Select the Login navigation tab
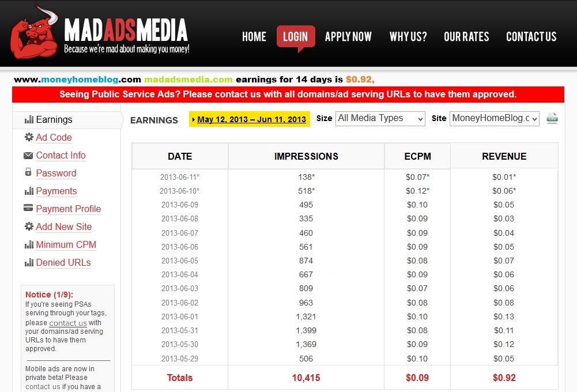The height and width of the screenshot is (392, 577). click(295, 37)
